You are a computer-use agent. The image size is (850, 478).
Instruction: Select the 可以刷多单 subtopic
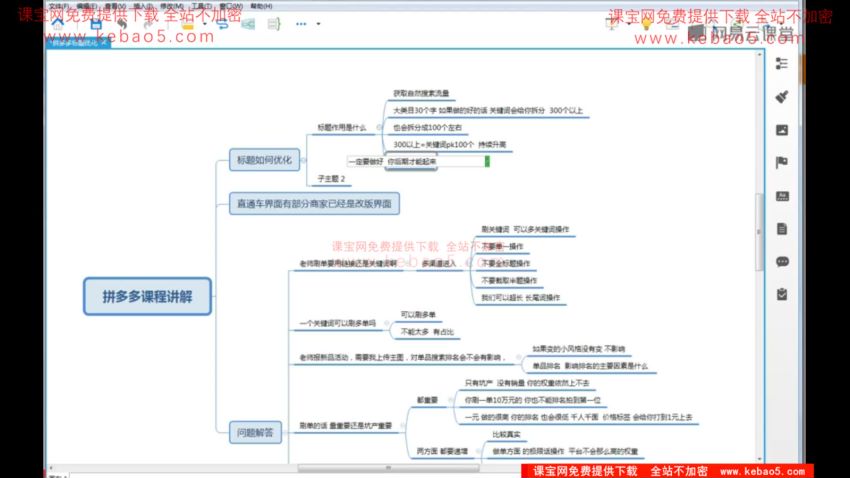pyautogui.click(x=418, y=315)
